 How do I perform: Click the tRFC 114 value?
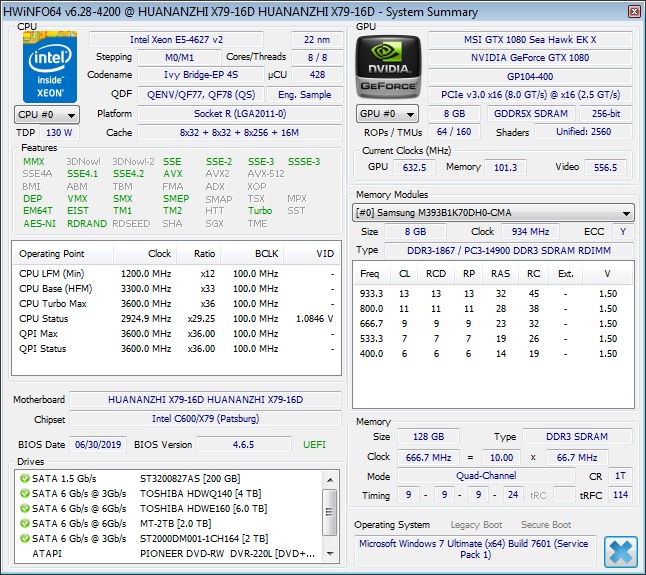[620, 495]
